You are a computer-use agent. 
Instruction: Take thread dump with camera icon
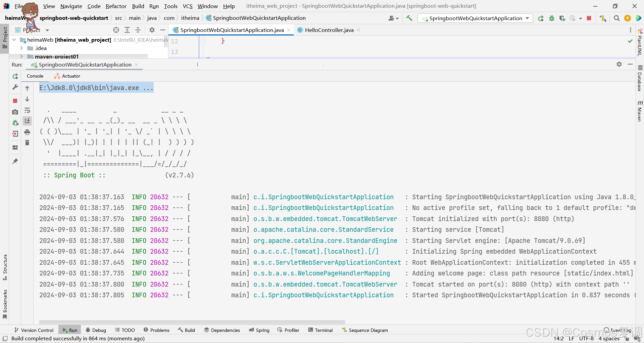[x=15, y=112]
